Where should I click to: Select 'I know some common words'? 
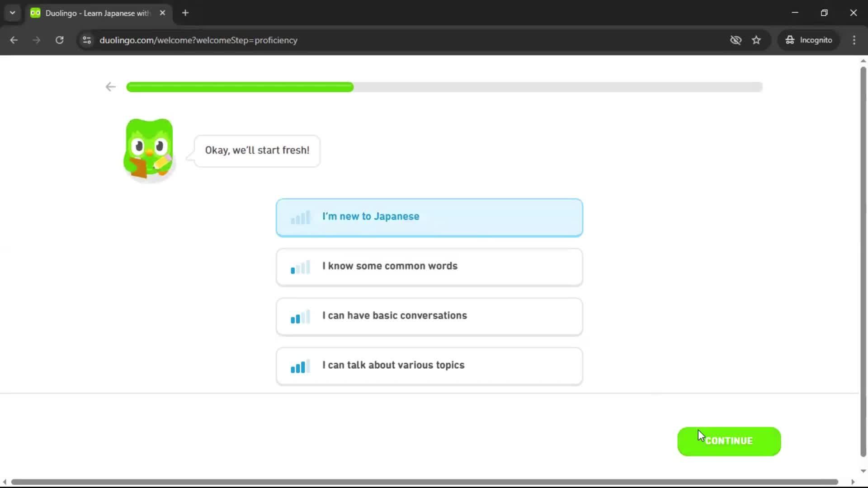click(x=429, y=267)
